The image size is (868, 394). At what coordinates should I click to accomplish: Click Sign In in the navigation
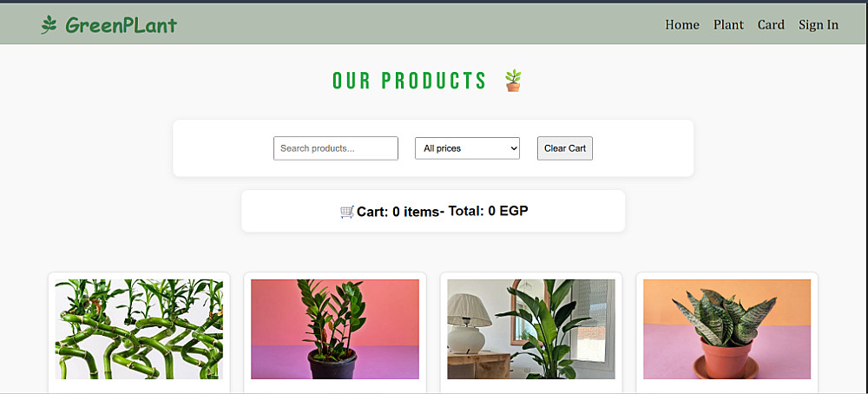coord(819,25)
